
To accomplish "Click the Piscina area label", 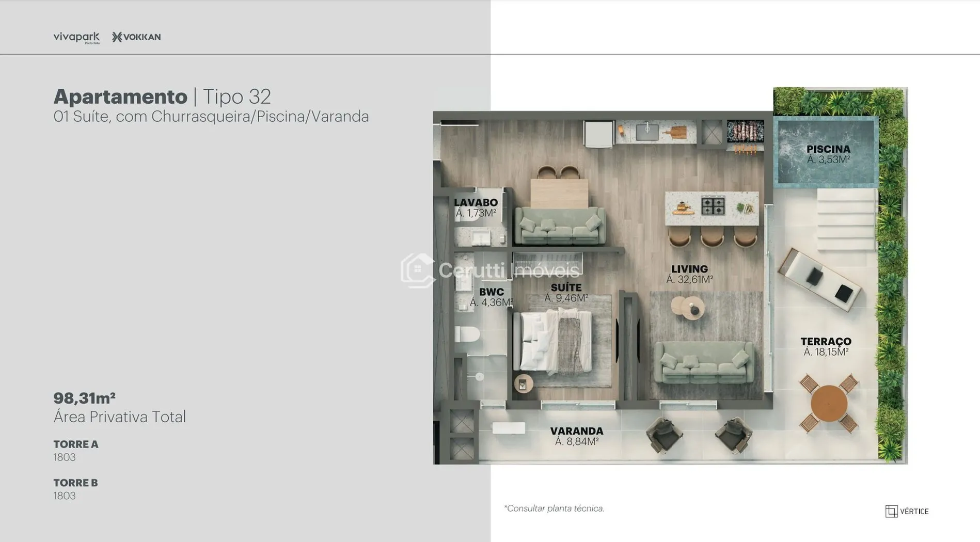I will [828, 154].
